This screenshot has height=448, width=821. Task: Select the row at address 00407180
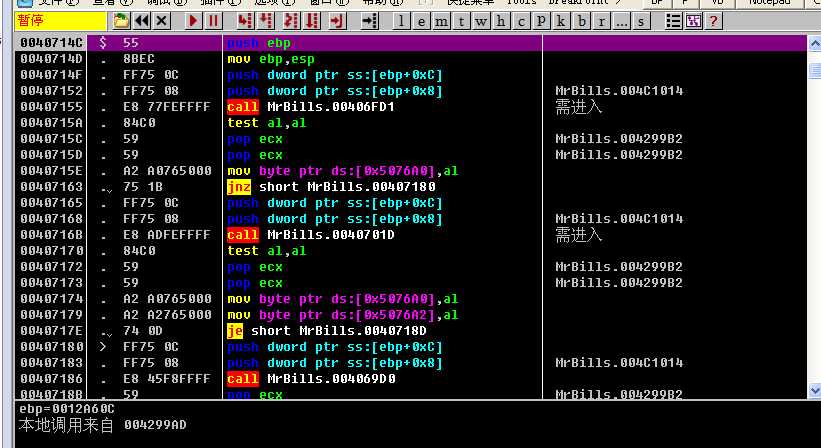pyautogui.click(x=410, y=347)
